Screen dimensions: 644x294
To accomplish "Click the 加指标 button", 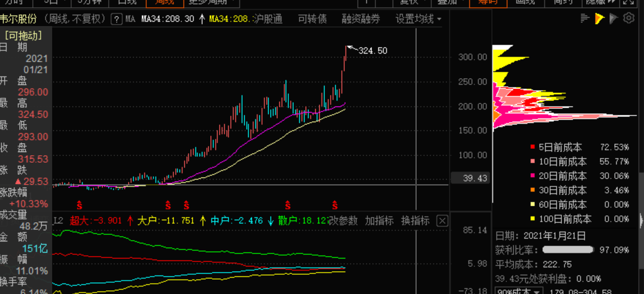I will click(379, 221).
